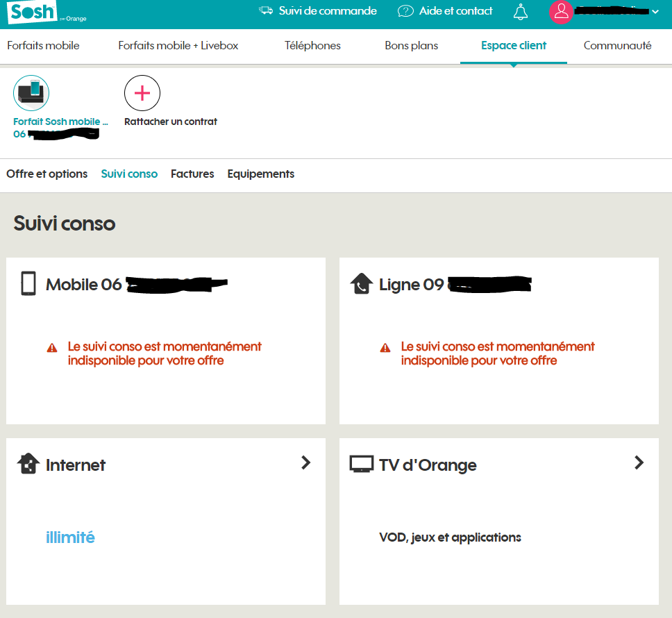Viewport: 672px width, 618px height.
Task: Click the Aide et contact speech bubble icon
Action: click(x=405, y=11)
